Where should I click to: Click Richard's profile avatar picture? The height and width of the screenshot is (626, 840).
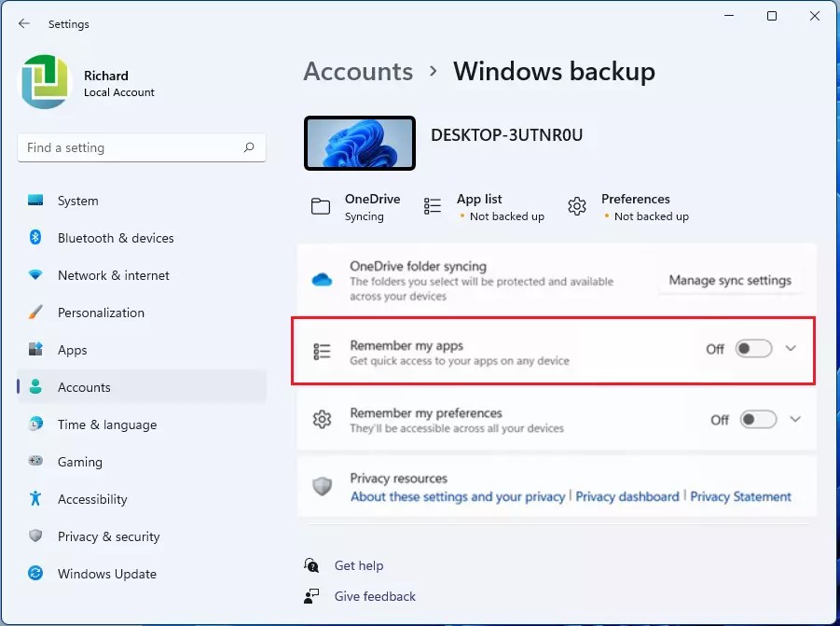[x=46, y=81]
